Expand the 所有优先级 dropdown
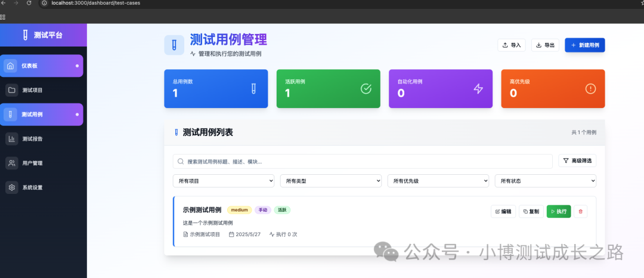The image size is (644, 278). click(x=438, y=181)
